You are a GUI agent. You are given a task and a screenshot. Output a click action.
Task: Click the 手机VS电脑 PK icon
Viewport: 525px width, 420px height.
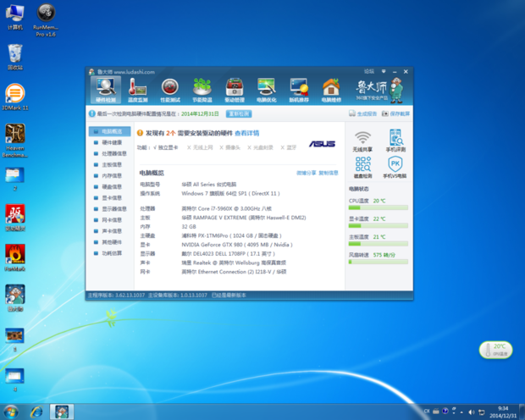pos(395,167)
